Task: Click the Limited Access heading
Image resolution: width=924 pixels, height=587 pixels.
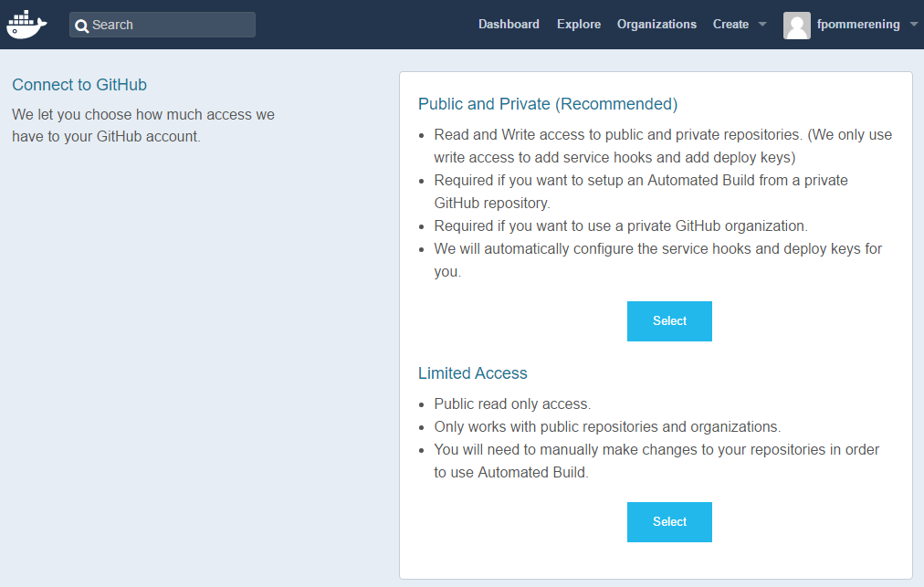Action: coord(473,373)
